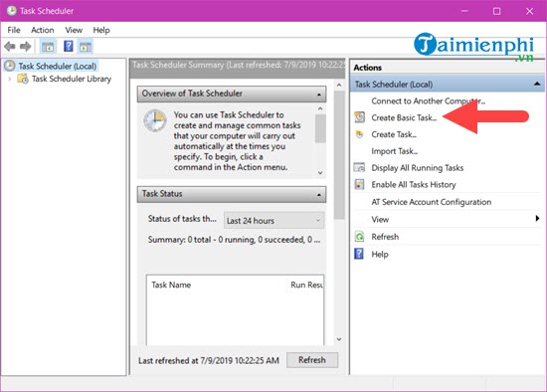Click Enable All Tasks History action
The height and width of the screenshot is (392, 547).
coord(414,185)
